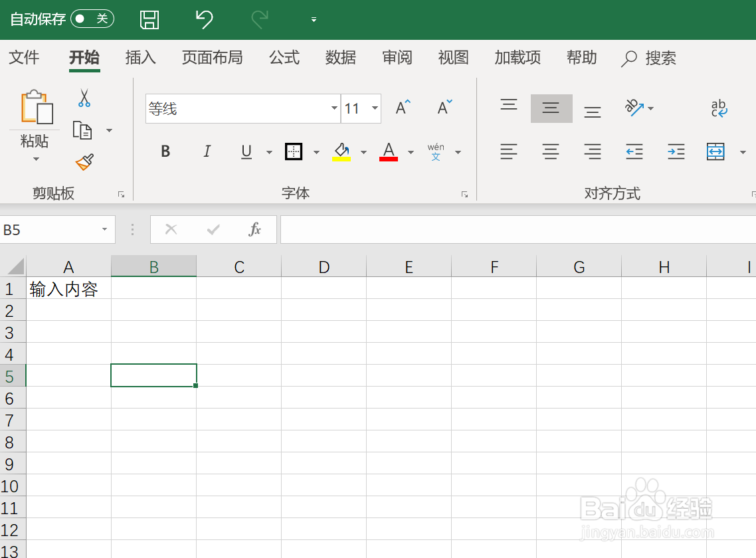Select column D header
The height and width of the screenshot is (558, 756).
tap(324, 266)
